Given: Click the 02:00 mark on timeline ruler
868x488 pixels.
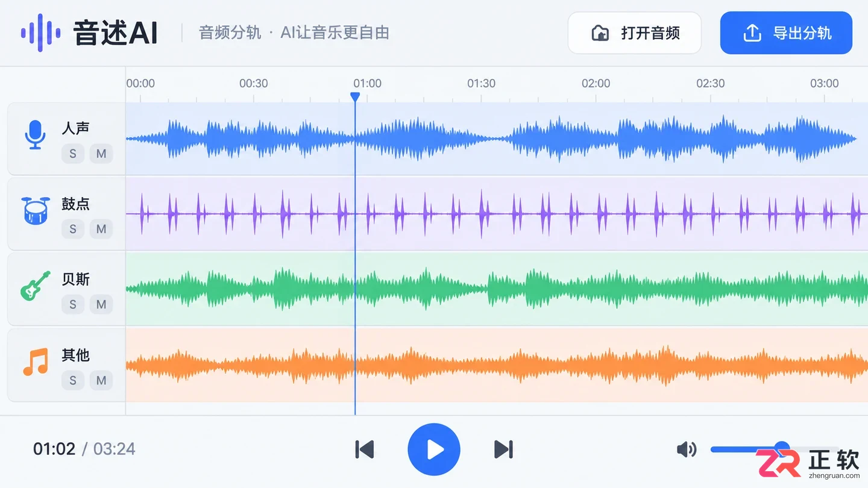Looking at the screenshot, I should click(x=596, y=83).
